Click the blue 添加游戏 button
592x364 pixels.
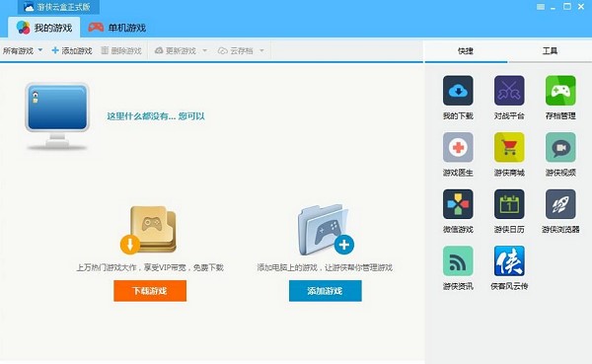[x=325, y=291]
